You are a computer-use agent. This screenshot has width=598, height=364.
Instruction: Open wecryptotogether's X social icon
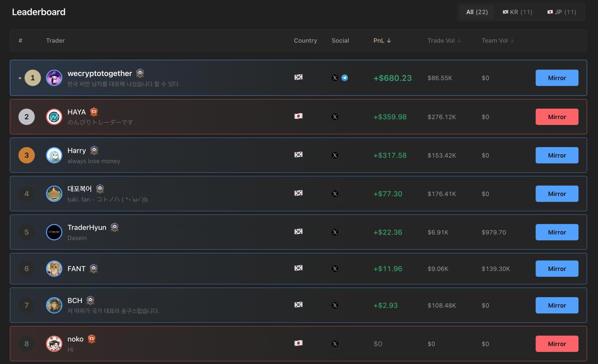[x=335, y=78]
